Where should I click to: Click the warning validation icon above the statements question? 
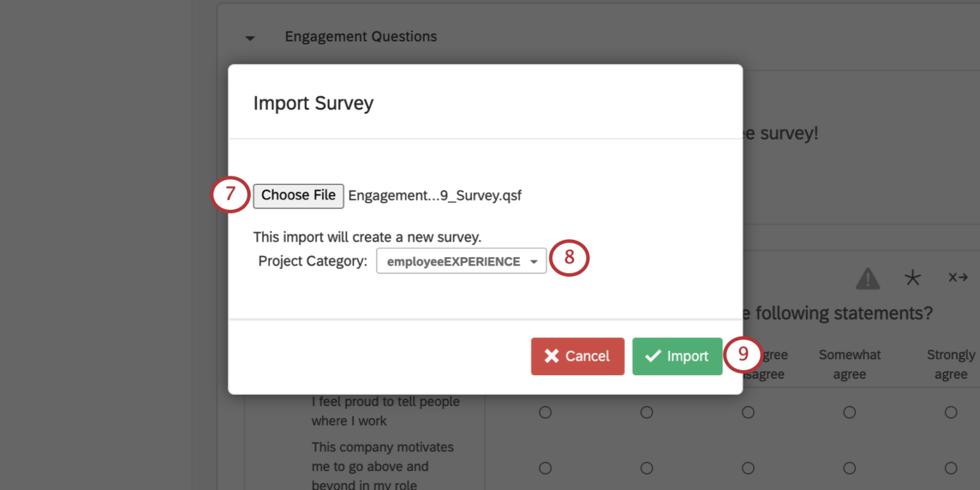coord(868,277)
